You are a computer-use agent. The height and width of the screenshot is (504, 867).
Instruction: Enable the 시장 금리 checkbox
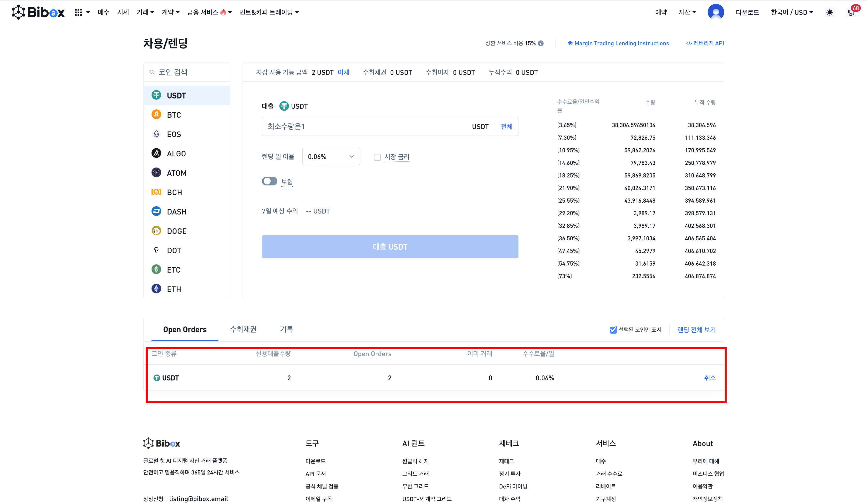pyautogui.click(x=377, y=157)
